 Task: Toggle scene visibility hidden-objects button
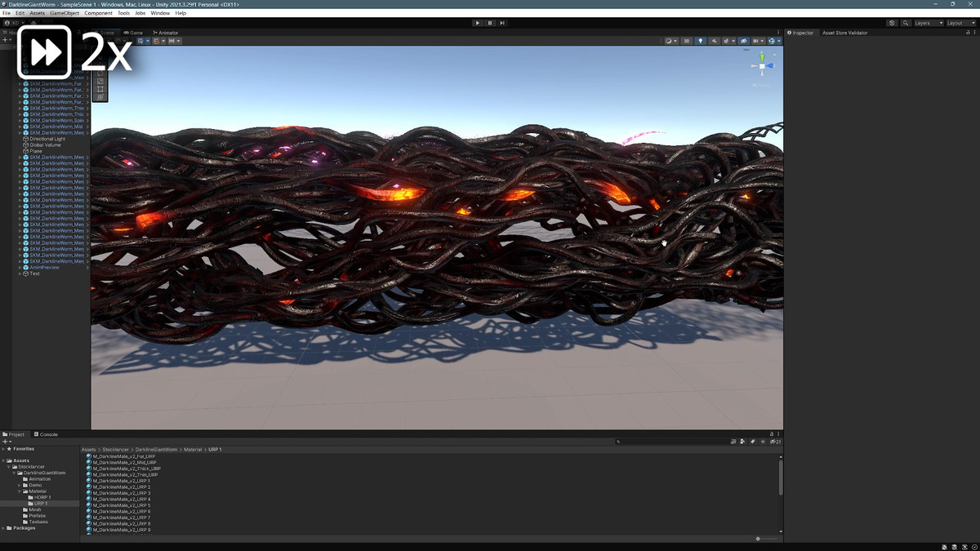coord(743,41)
